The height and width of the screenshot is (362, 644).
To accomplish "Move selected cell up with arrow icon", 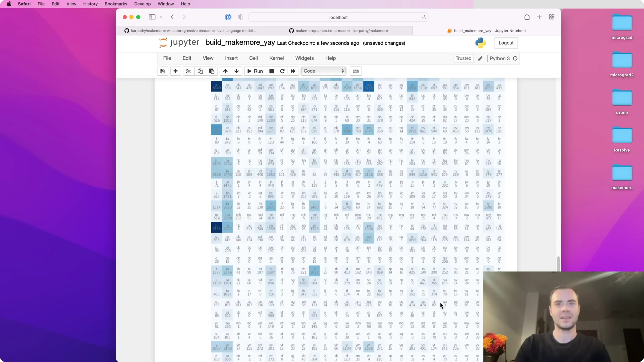I will (225, 71).
